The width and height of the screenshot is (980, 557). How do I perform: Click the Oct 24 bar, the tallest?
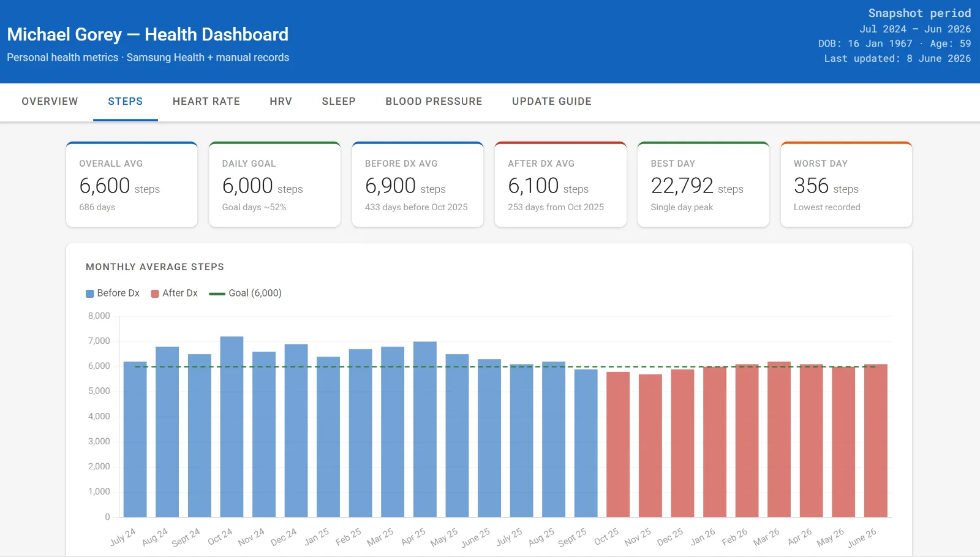(x=232, y=427)
